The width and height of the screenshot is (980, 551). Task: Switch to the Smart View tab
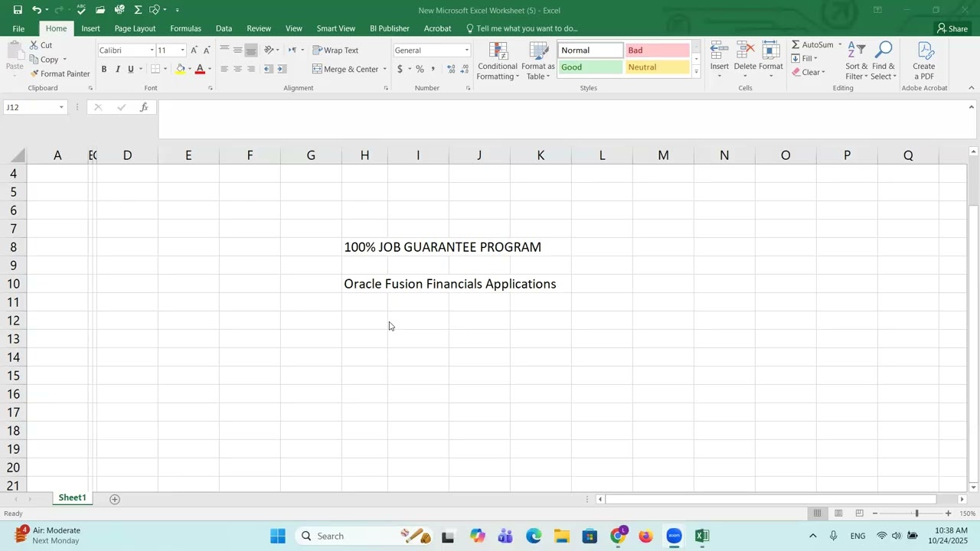coord(336,28)
